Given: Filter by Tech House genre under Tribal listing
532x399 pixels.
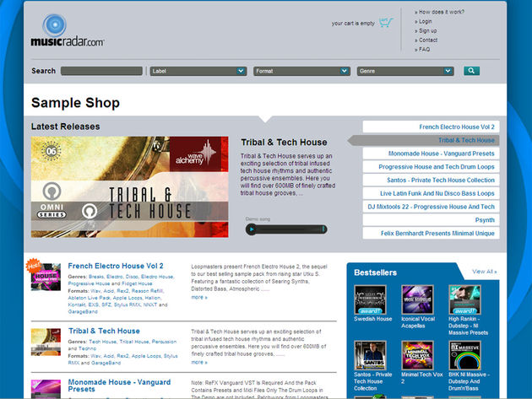Looking at the screenshot, I should click(x=102, y=342).
